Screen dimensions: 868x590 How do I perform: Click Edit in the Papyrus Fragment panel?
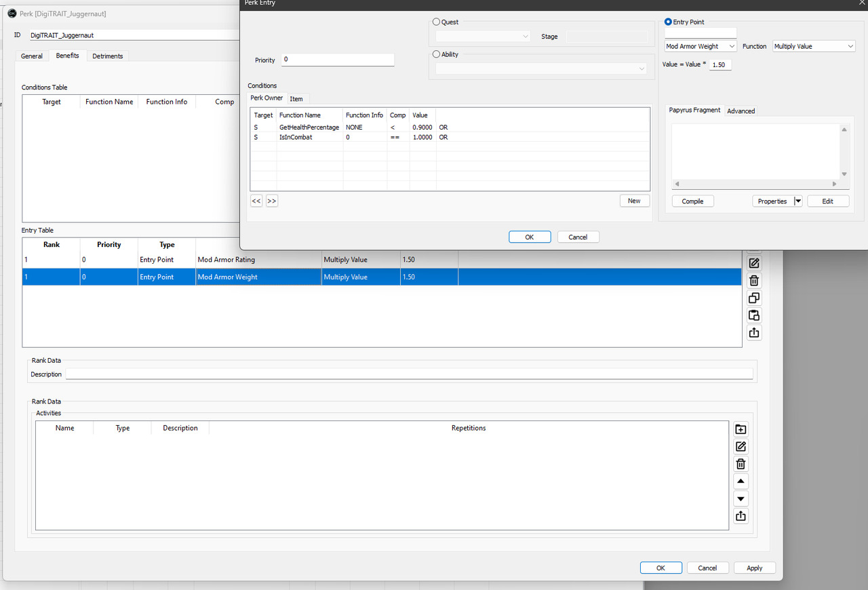(x=828, y=201)
